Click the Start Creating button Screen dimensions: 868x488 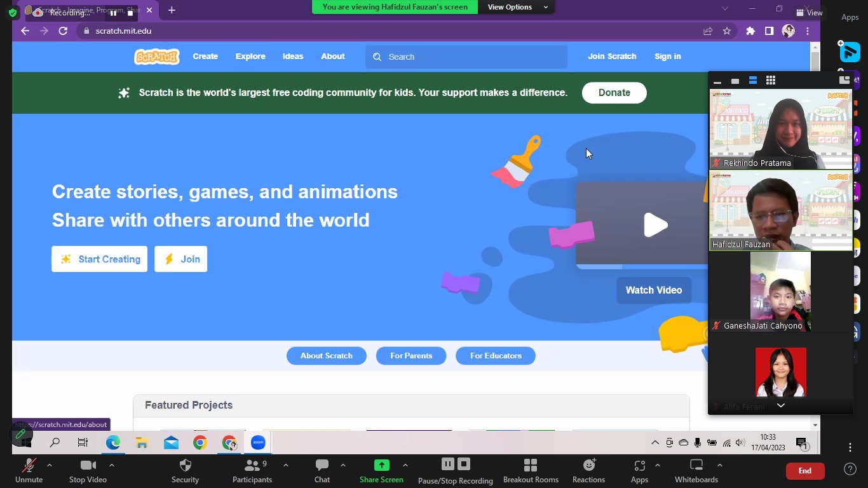(x=100, y=259)
